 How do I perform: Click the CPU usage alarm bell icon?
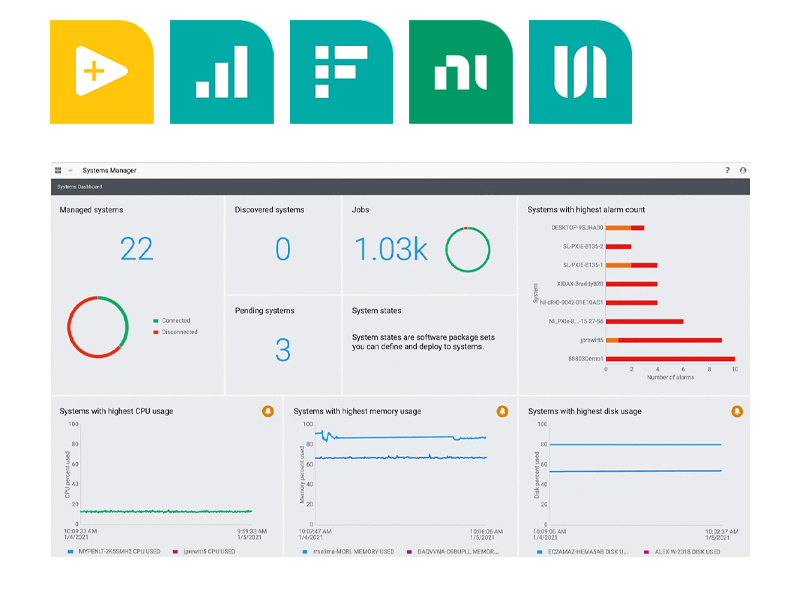click(x=268, y=411)
